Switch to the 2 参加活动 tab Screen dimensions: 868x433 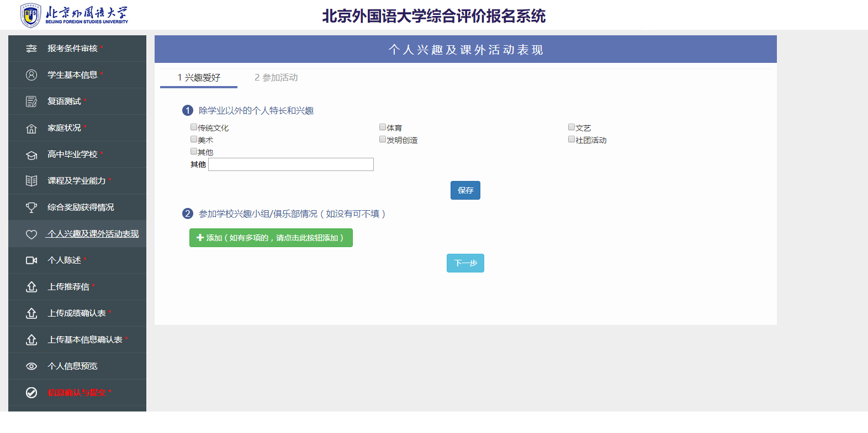click(276, 77)
